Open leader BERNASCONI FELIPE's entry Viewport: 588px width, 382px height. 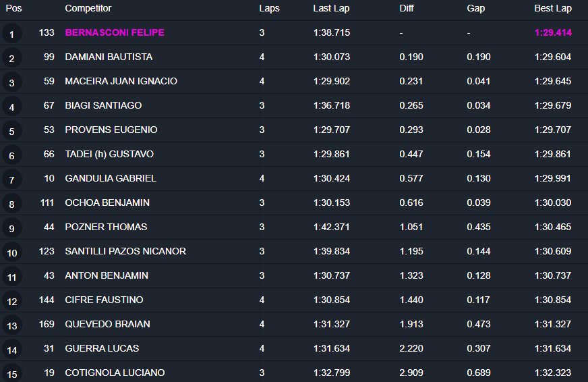115,32
